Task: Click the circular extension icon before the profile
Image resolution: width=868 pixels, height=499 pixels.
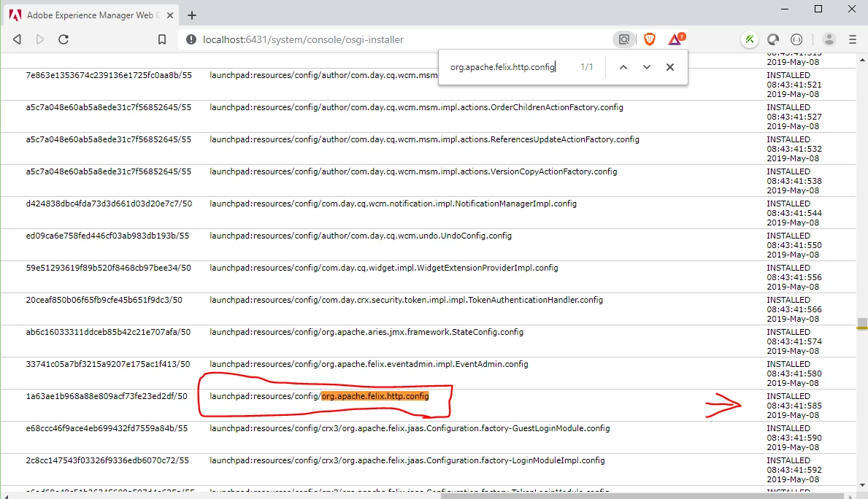Action: [x=796, y=39]
